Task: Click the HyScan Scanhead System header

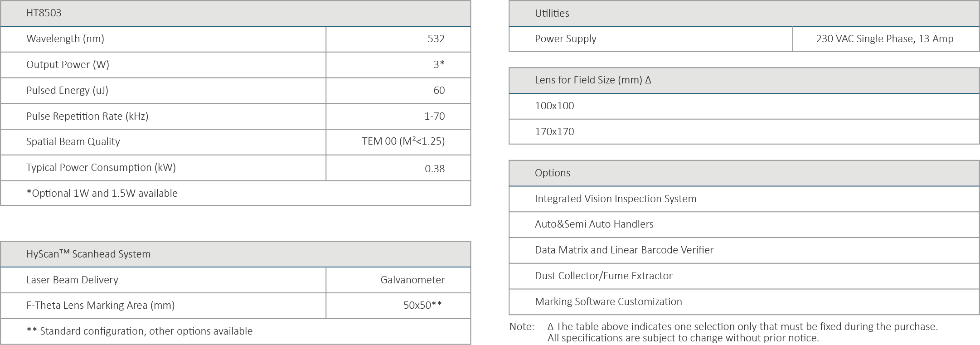Action: click(88, 254)
